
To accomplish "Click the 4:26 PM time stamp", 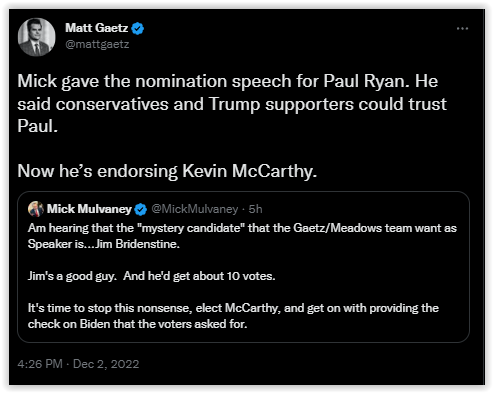I will 40,364.
